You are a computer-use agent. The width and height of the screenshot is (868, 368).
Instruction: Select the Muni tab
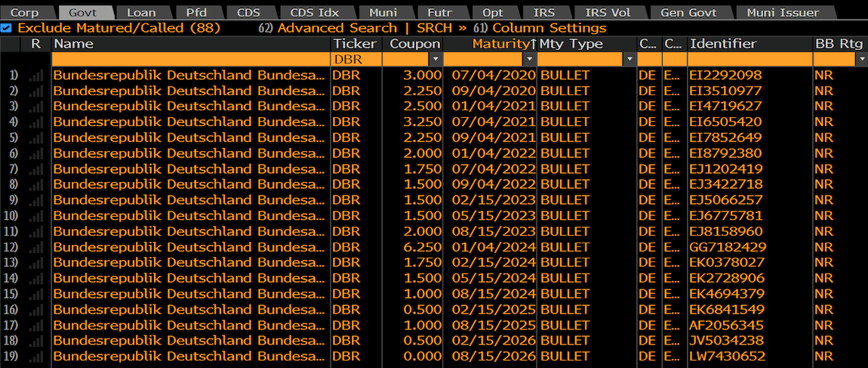click(385, 13)
